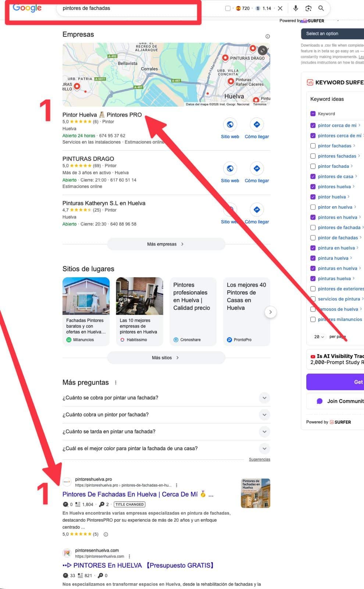The height and width of the screenshot is (589, 364).
Task: Open the 'servicios de pintura' keyword link
Action: pos(339,299)
